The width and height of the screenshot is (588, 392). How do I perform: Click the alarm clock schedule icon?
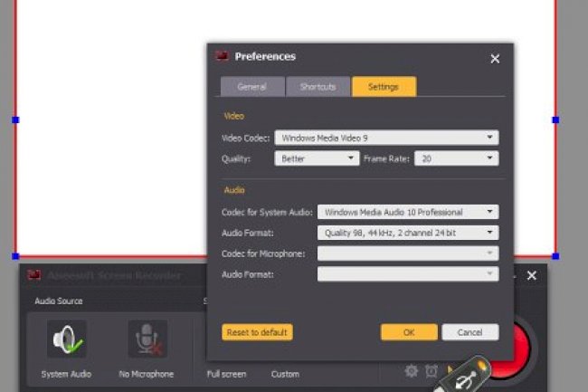click(x=432, y=371)
